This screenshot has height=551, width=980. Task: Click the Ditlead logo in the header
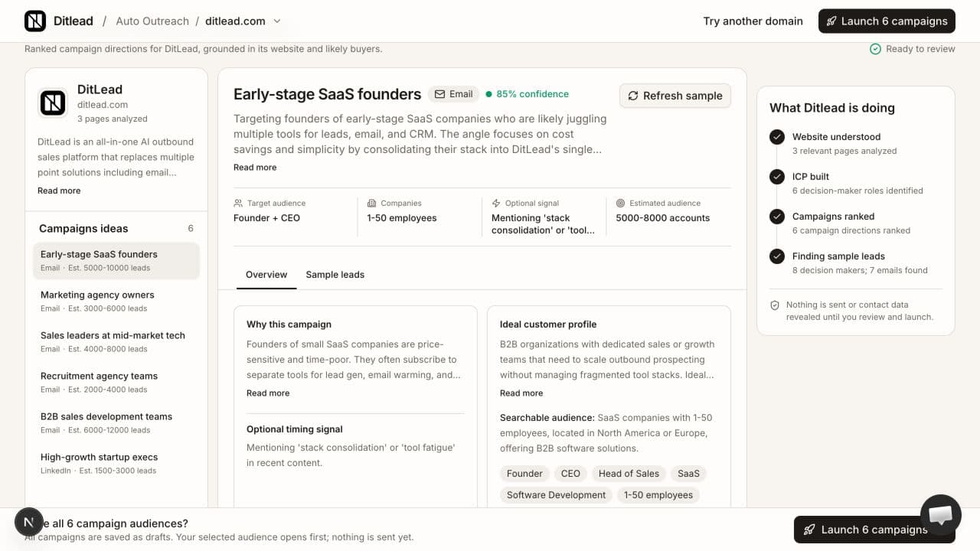click(x=35, y=21)
